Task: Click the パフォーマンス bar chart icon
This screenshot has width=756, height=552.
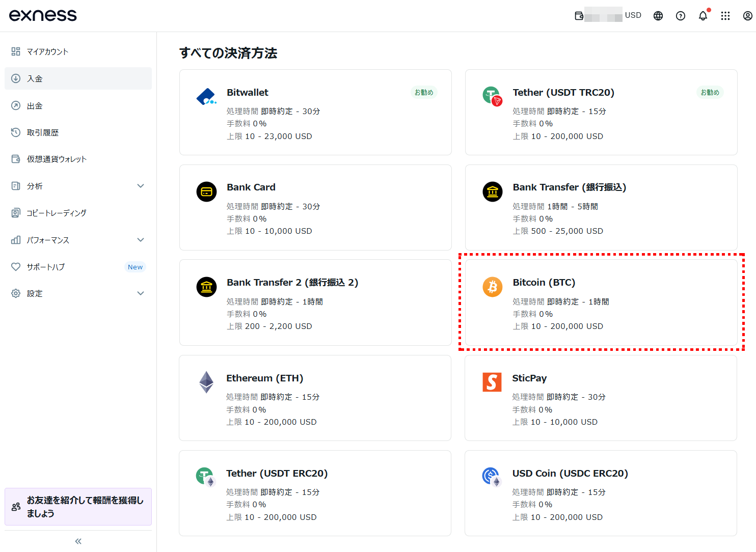Action: (x=16, y=240)
